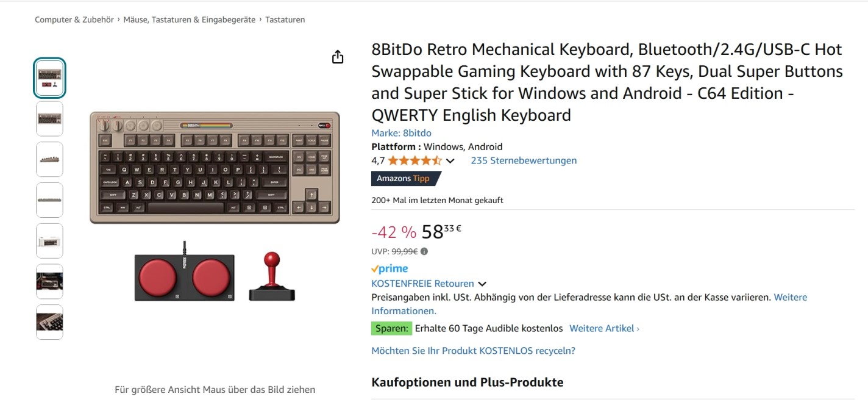Click the main keyboard product image
Screen dimensions: 868x402
coord(215,167)
